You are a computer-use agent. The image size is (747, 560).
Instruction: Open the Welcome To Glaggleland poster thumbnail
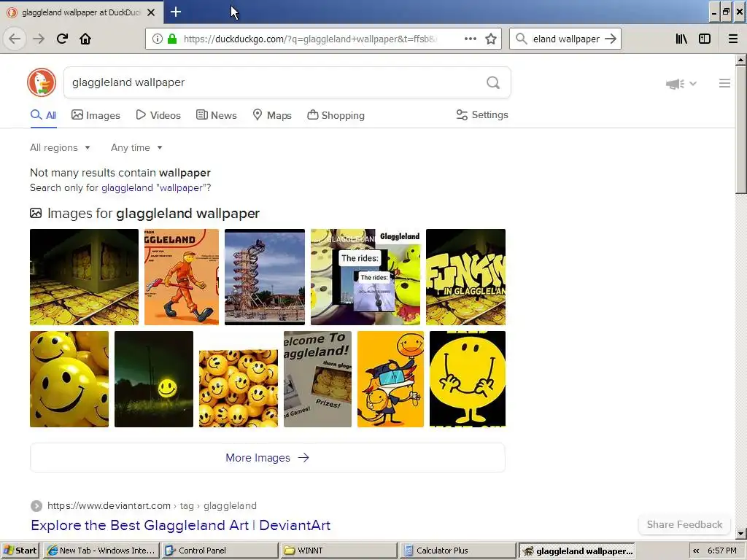point(318,379)
